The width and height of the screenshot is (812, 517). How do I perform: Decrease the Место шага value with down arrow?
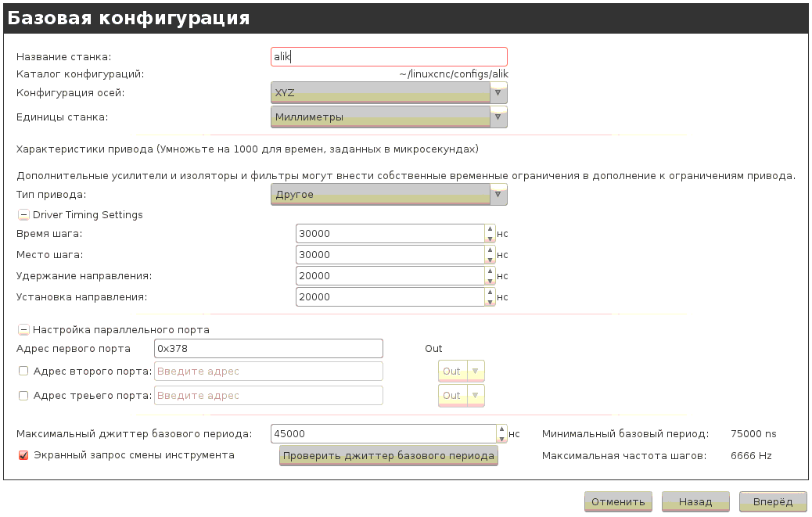(x=490, y=260)
